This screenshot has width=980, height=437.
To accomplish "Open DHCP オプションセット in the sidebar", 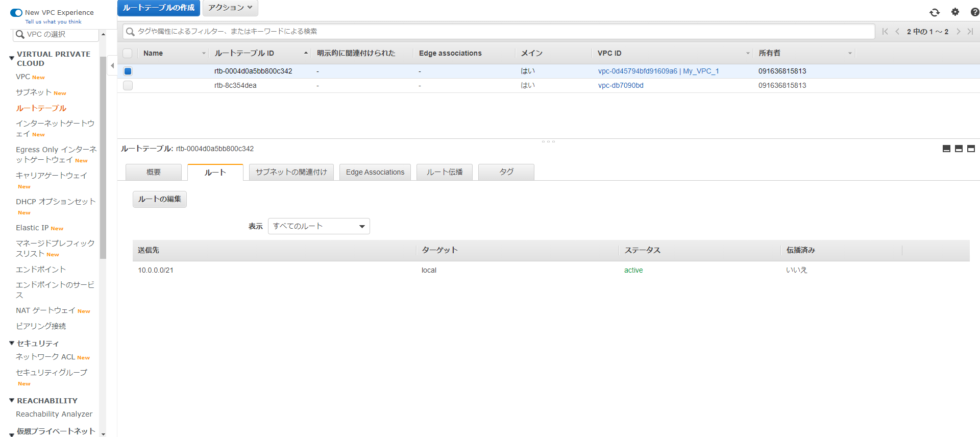I will [x=56, y=201].
